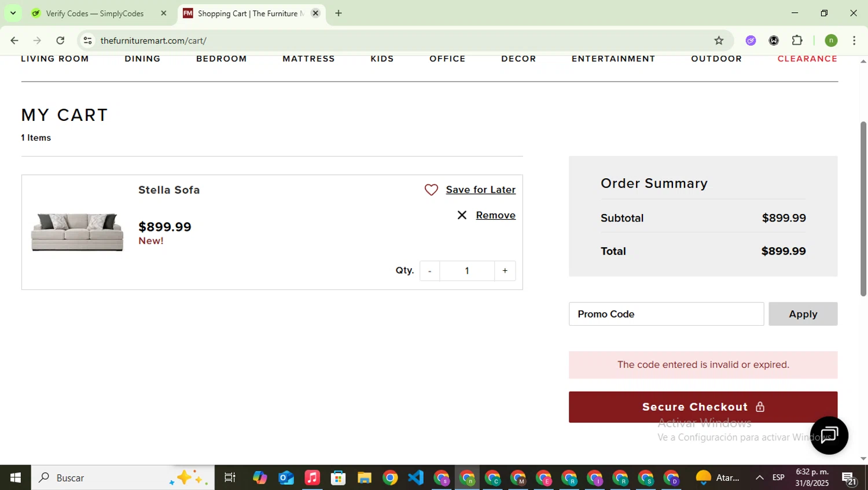Open Microsoft Store from the taskbar
The width and height of the screenshot is (868, 490).
click(x=338, y=478)
